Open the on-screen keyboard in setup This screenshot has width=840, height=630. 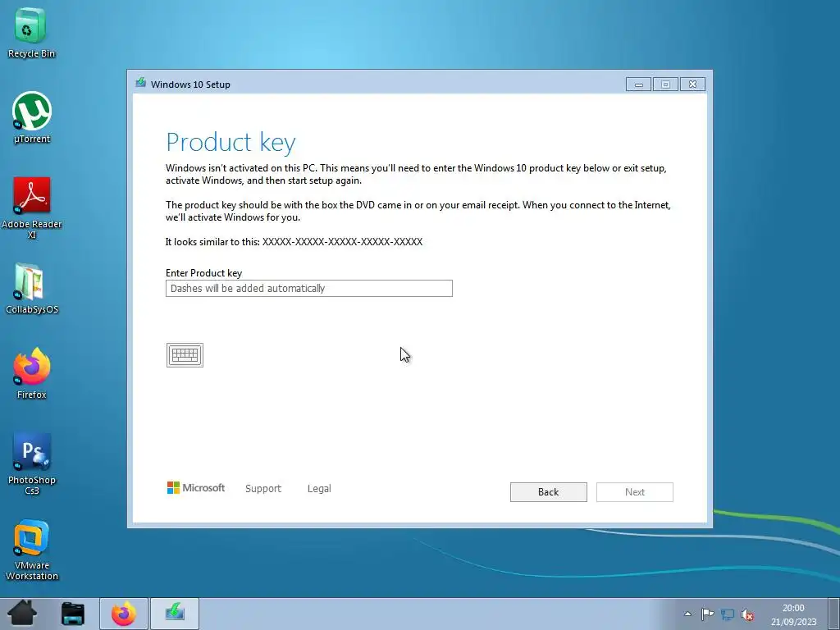[x=185, y=354]
